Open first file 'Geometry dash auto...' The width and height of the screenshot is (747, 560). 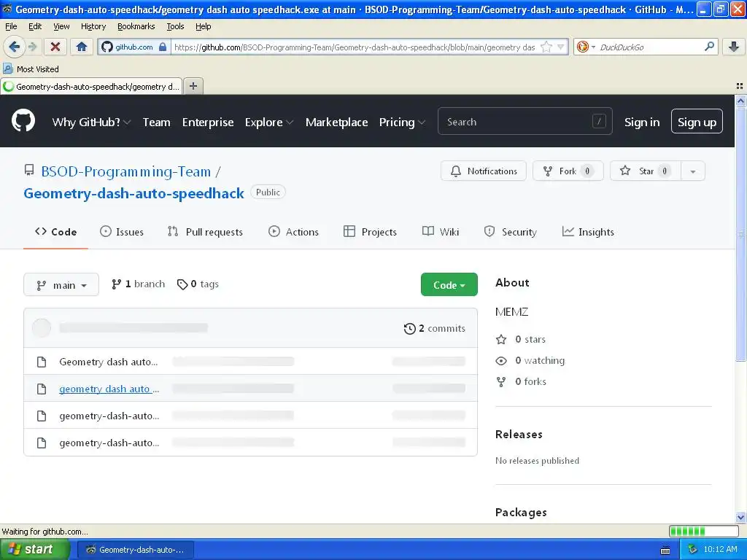(x=108, y=362)
